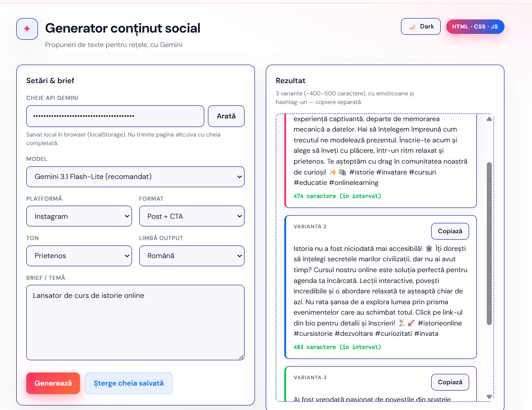Click the results scrollbar down arrow
532x410 pixels.
489,396
